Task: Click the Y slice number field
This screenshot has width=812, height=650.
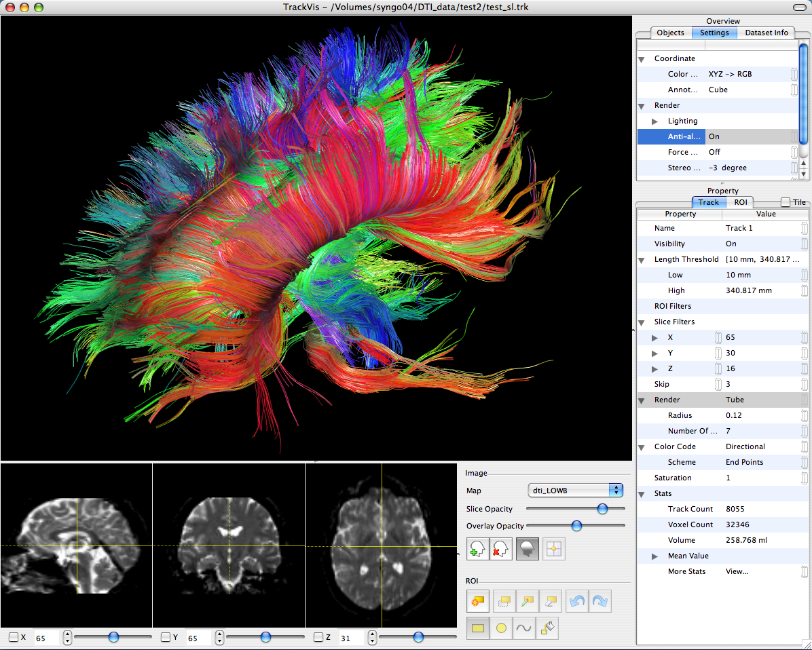Action: (197, 638)
